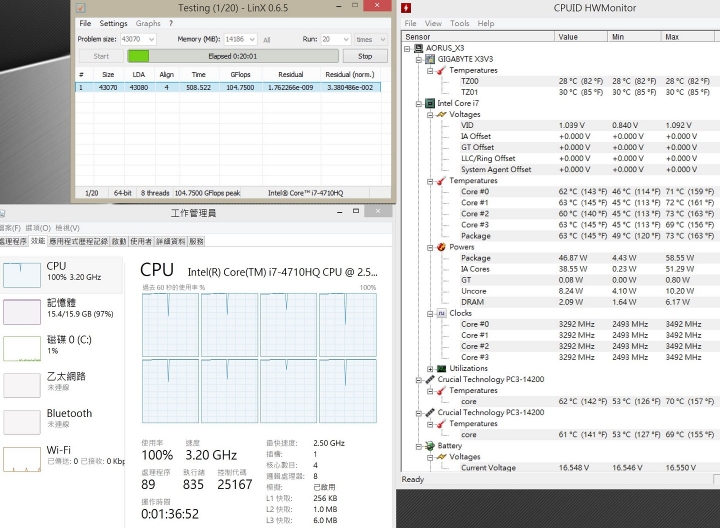Screen dimensions: 720x528
Task: Select second Crucial Technology PC3-14200 memory icon
Action: [430, 412]
